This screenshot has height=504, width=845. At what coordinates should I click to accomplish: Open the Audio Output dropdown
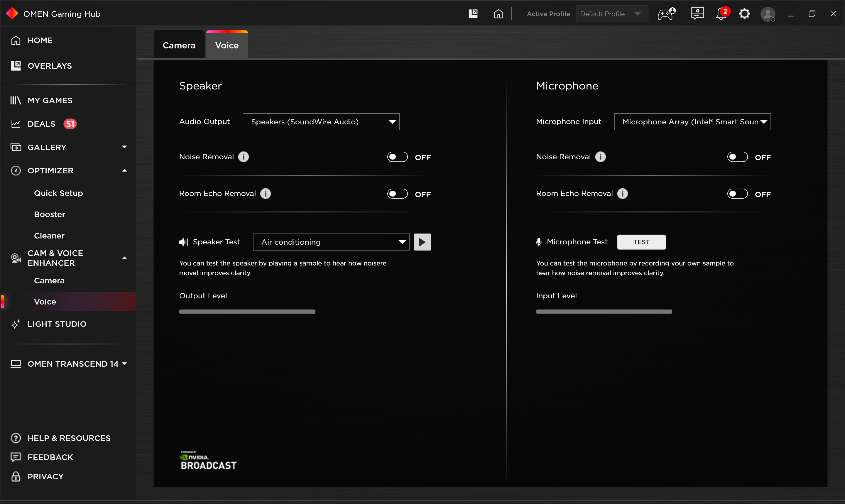click(x=321, y=121)
